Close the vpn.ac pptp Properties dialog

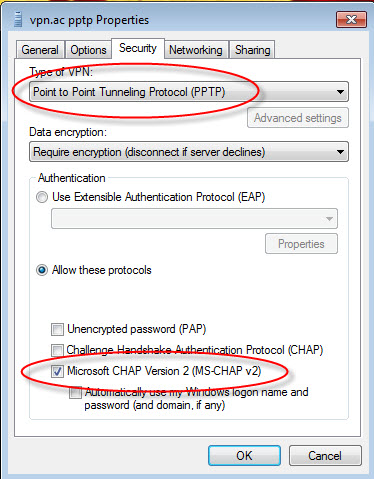(x=351, y=20)
